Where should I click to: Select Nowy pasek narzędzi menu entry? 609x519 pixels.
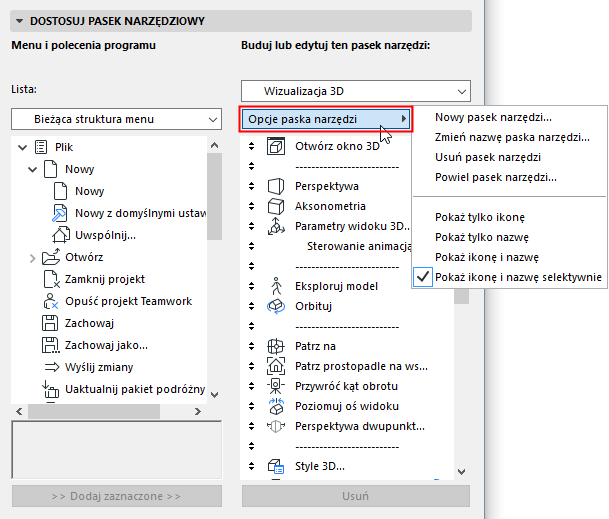click(x=509, y=117)
